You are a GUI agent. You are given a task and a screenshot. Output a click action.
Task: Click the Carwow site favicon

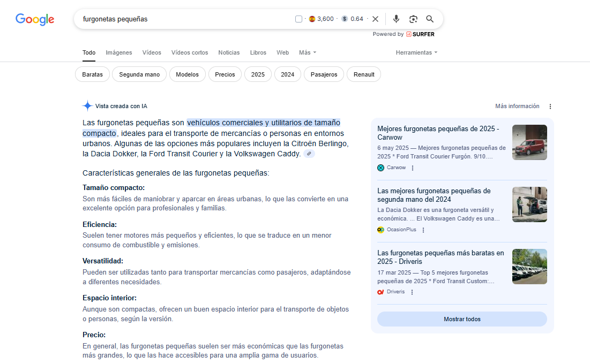[x=381, y=168]
